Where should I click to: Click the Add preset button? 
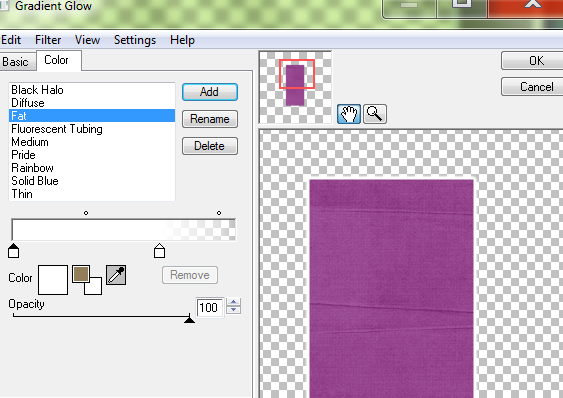[210, 92]
